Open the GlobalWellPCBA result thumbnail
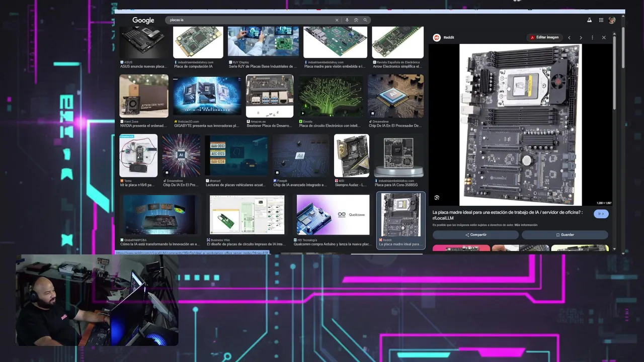Screen dimensions: 644x362 tap(159, 215)
